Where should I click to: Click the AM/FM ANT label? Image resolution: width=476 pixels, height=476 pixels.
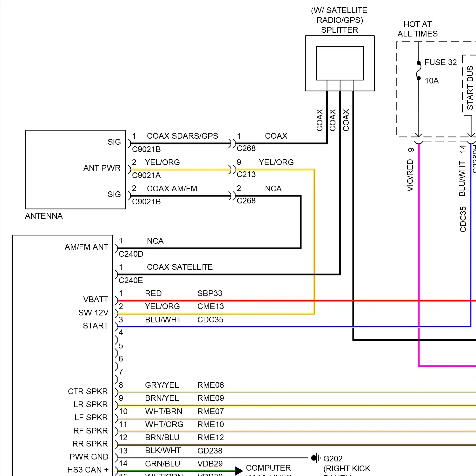(x=86, y=247)
